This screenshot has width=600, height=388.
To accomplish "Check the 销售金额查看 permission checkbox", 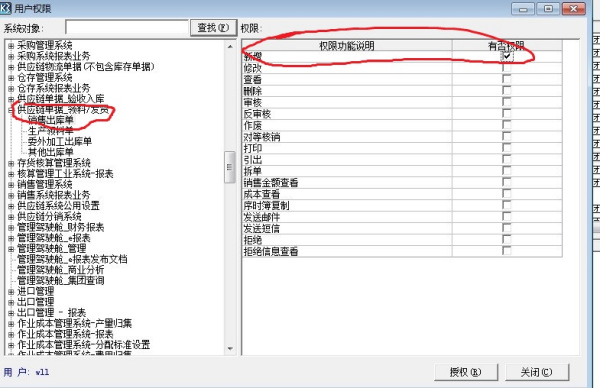I will coord(507,183).
